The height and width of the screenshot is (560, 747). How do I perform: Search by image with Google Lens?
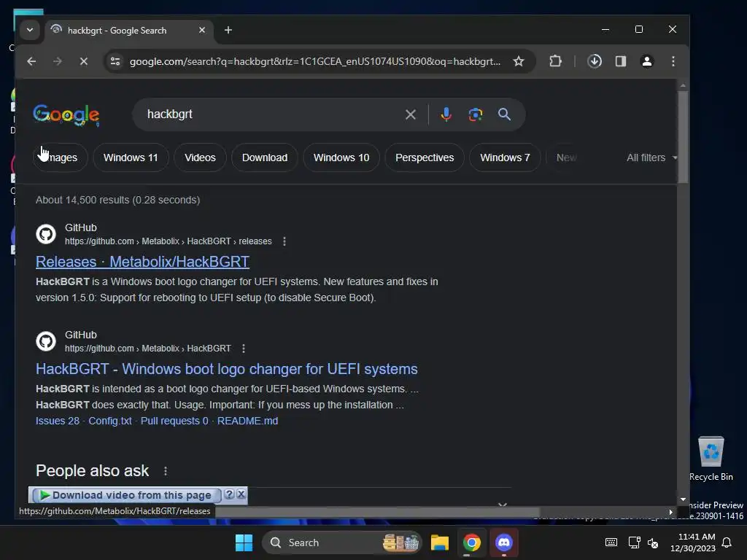click(x=476, y=114)
